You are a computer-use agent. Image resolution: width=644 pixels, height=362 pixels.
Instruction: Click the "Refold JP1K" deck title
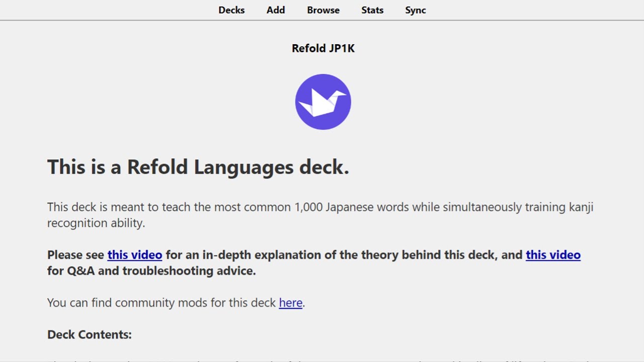pos(323,48)
